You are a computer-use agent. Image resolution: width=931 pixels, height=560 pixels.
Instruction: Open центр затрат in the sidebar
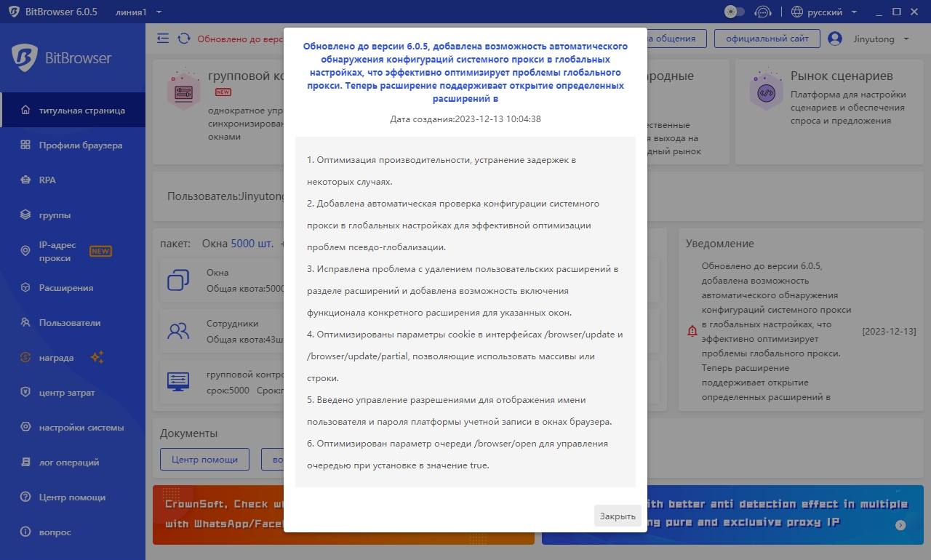point(73,393)
